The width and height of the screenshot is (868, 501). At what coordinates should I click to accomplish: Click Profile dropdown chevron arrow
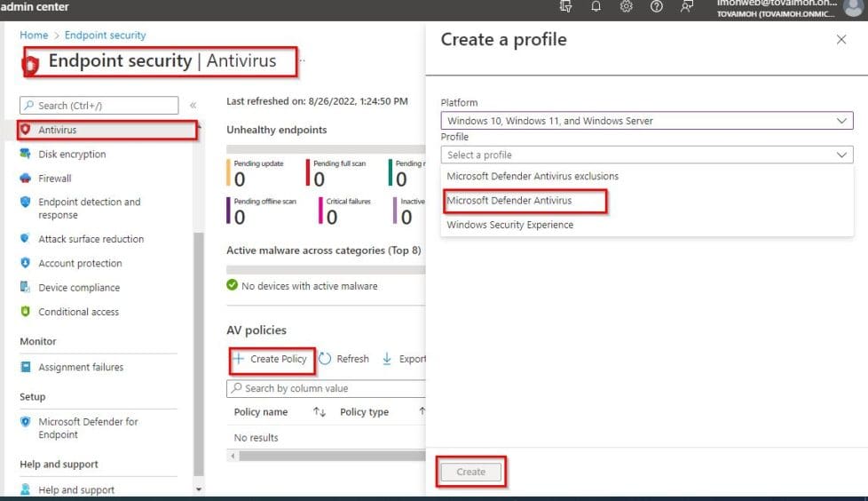coord(841,155)
